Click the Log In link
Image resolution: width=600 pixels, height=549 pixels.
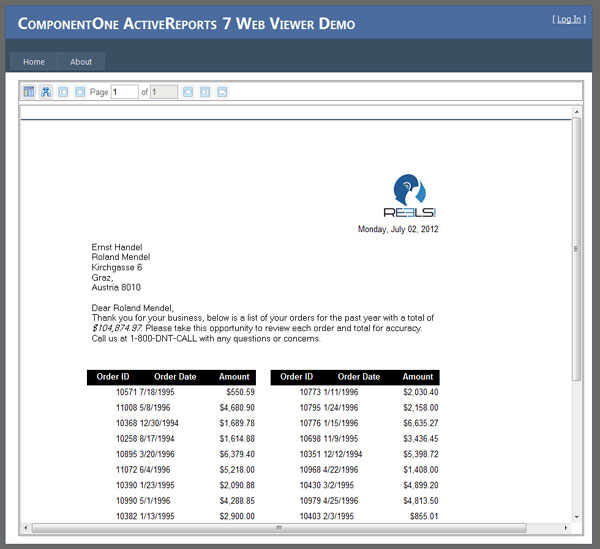pos(569,19)
